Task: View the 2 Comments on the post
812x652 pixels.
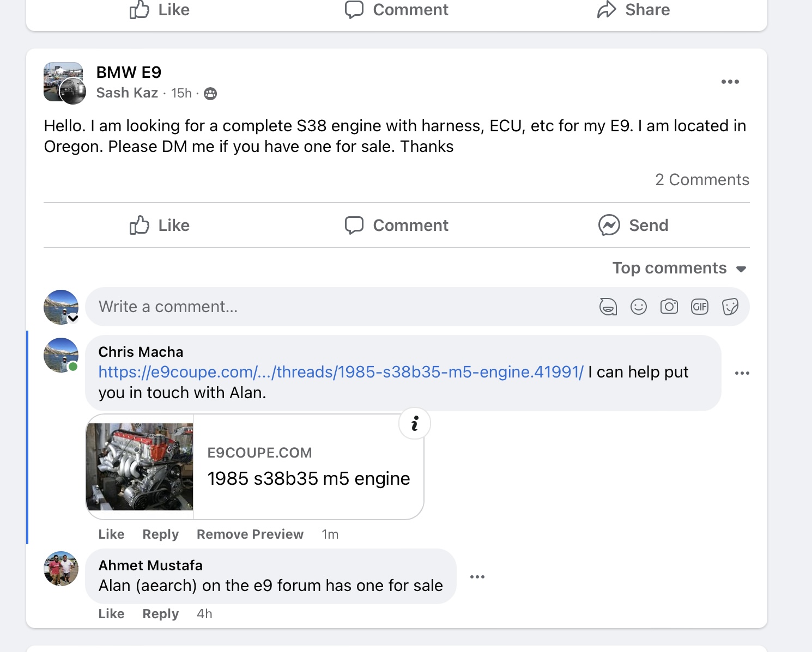Action: coord(702,179)
